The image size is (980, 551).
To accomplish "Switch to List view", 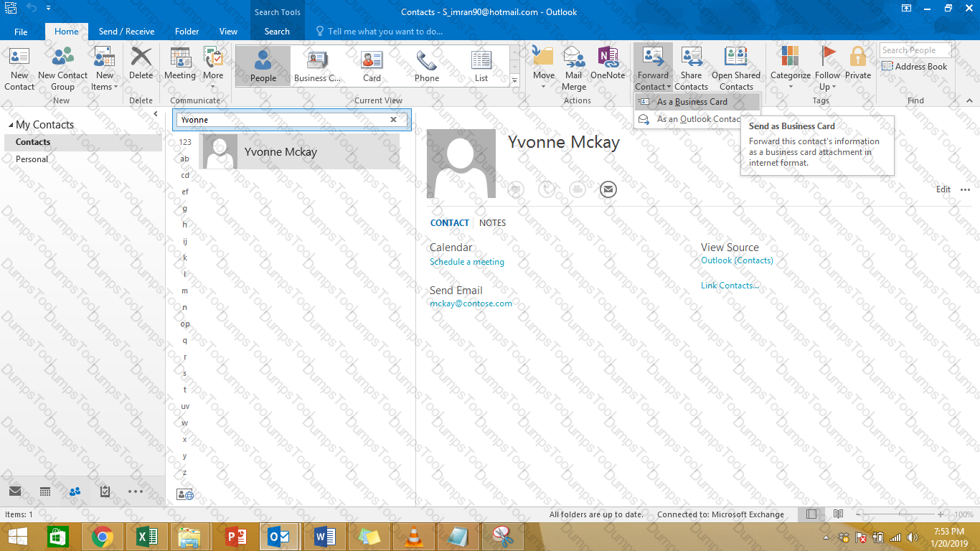I will coord(481,66).
